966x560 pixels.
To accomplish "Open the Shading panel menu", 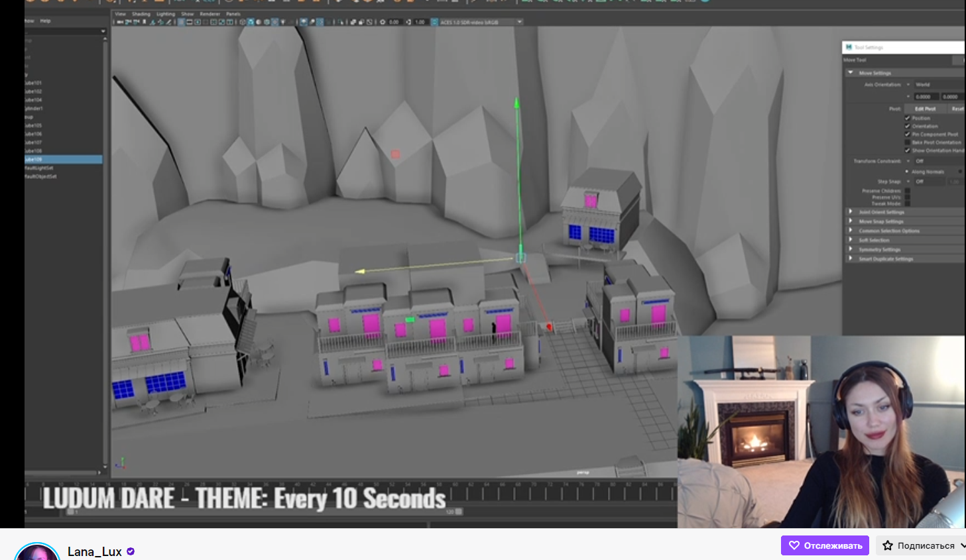I will (x=141, y=14).
